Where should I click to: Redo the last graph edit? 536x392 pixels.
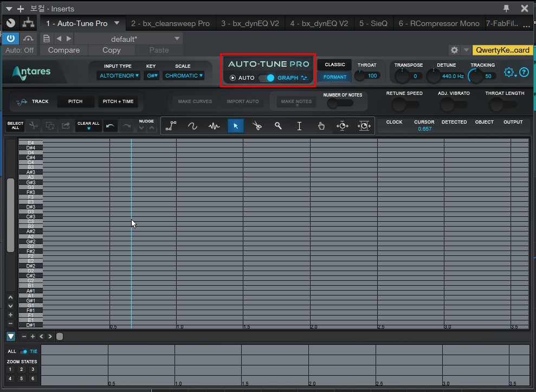126,126
